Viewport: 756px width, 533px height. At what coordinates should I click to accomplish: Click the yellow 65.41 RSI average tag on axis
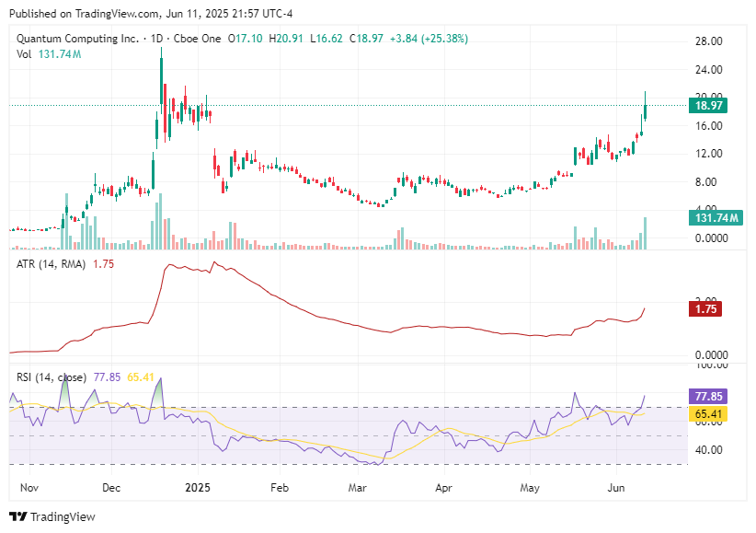point(708,413)
